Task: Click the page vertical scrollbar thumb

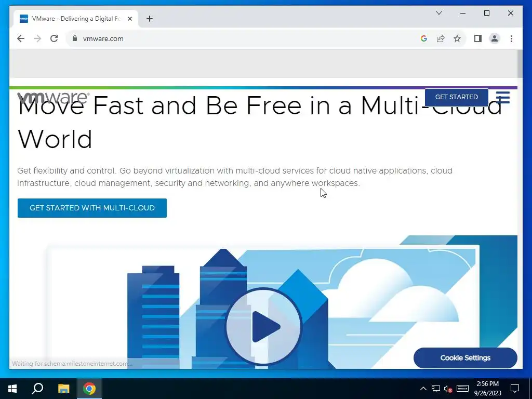Action: coord(520,64)
